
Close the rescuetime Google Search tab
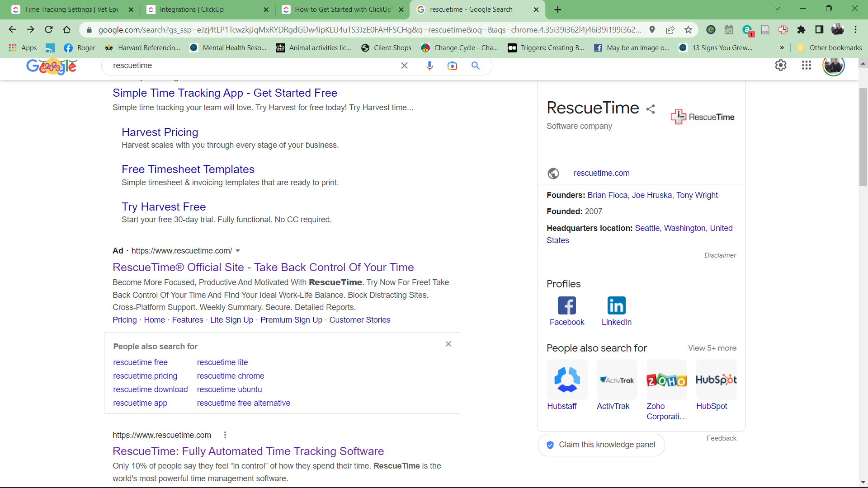[536, 9]
